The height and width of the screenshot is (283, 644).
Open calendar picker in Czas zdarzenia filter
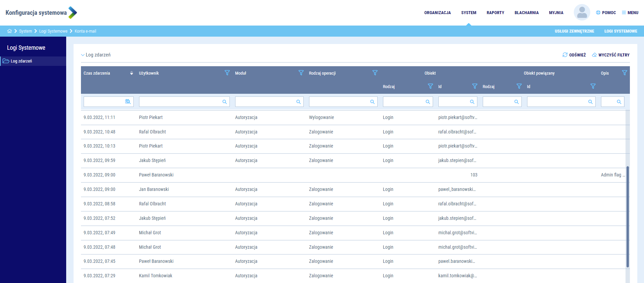coord(128,102)
